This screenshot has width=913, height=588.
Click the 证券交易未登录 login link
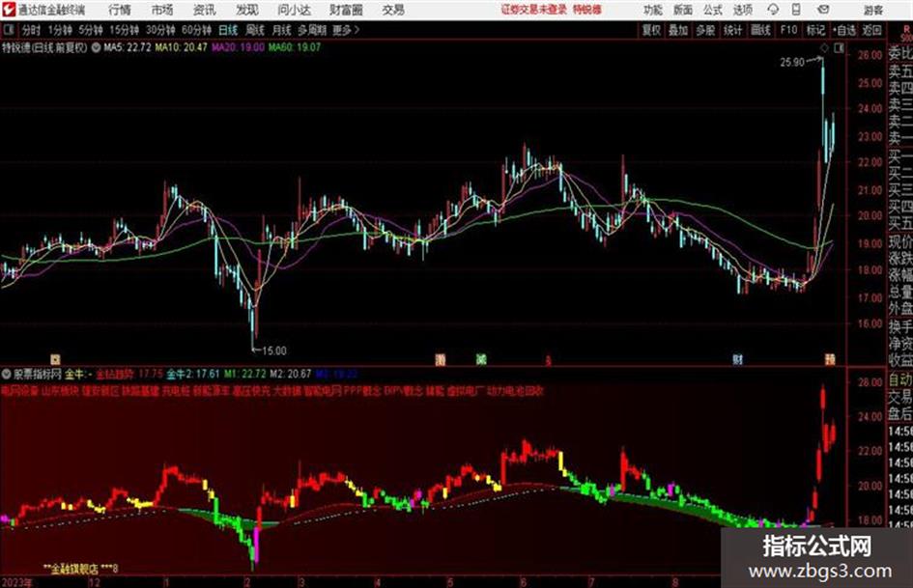click(x=533, y=10)
